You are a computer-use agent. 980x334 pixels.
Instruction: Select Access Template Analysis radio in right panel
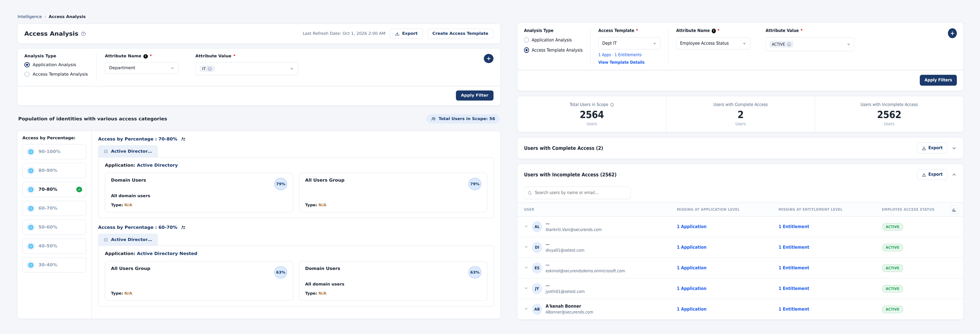tap(526, 50)
